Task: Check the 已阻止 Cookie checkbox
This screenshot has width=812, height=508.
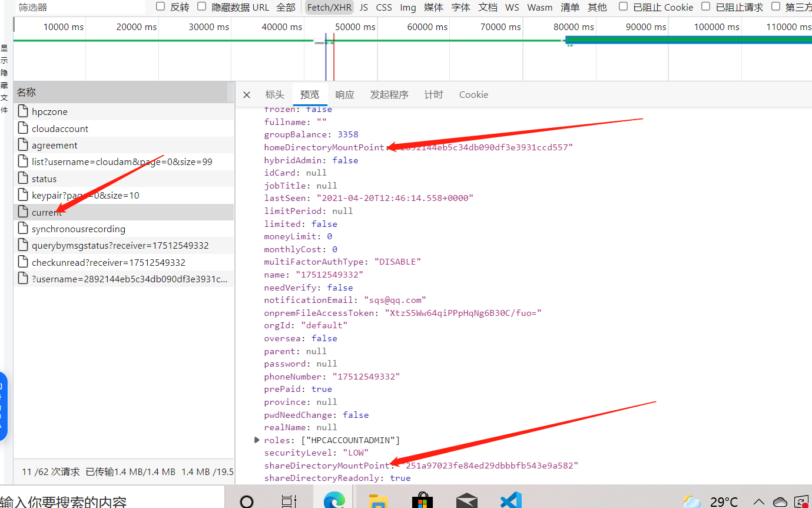Action: click(623, 6)
